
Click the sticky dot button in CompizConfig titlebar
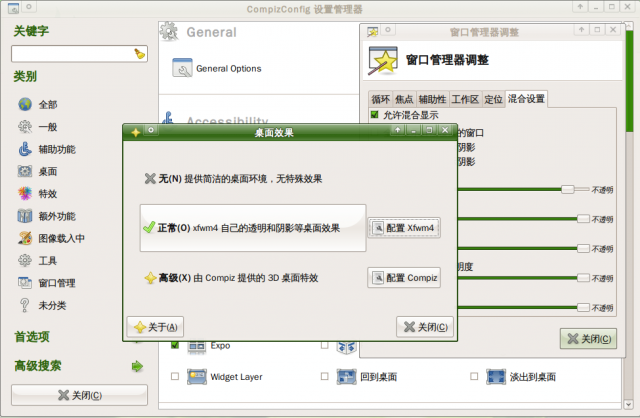point(29,7)
